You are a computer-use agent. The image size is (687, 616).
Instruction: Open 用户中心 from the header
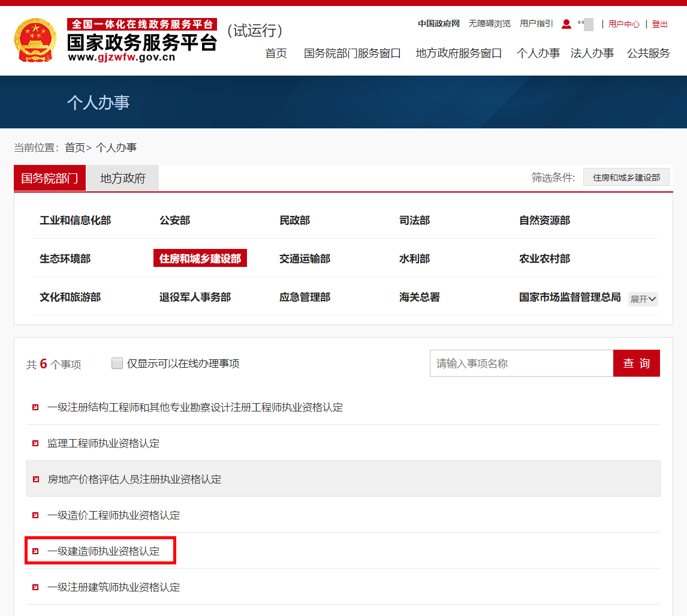pos(623,24)
